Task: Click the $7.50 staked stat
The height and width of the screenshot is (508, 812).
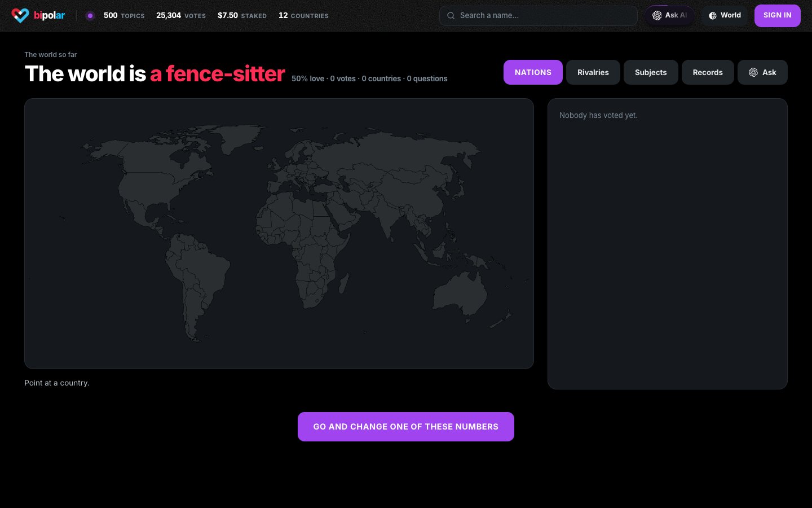Action: 242,16
